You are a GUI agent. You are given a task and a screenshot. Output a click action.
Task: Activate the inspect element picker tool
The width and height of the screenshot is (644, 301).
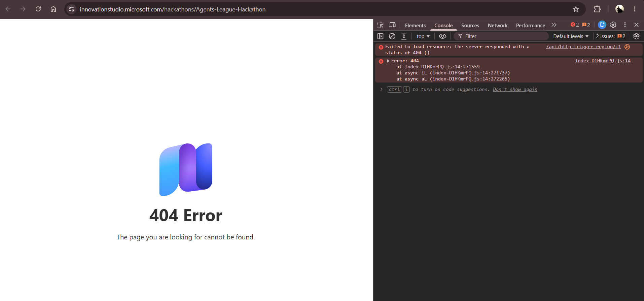click(x=381, y=25)
